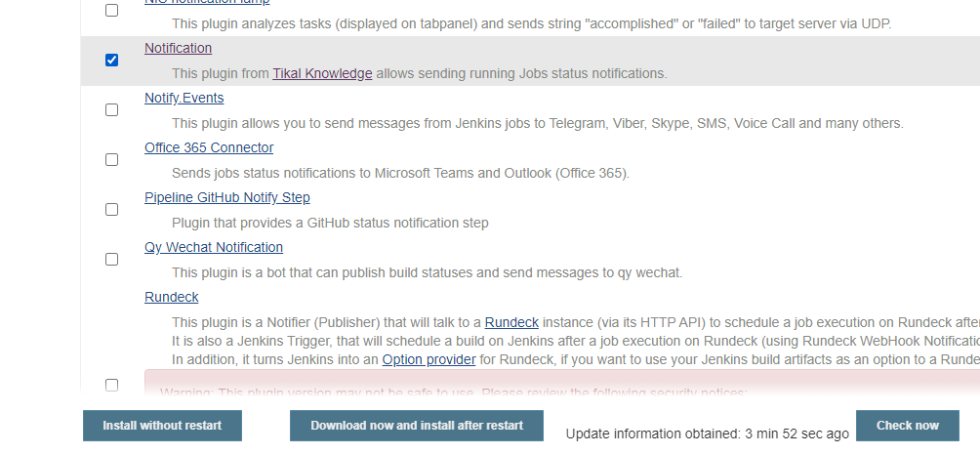
Task: Mark the Rundeck plugin checkbox
Action: [111, 385]
